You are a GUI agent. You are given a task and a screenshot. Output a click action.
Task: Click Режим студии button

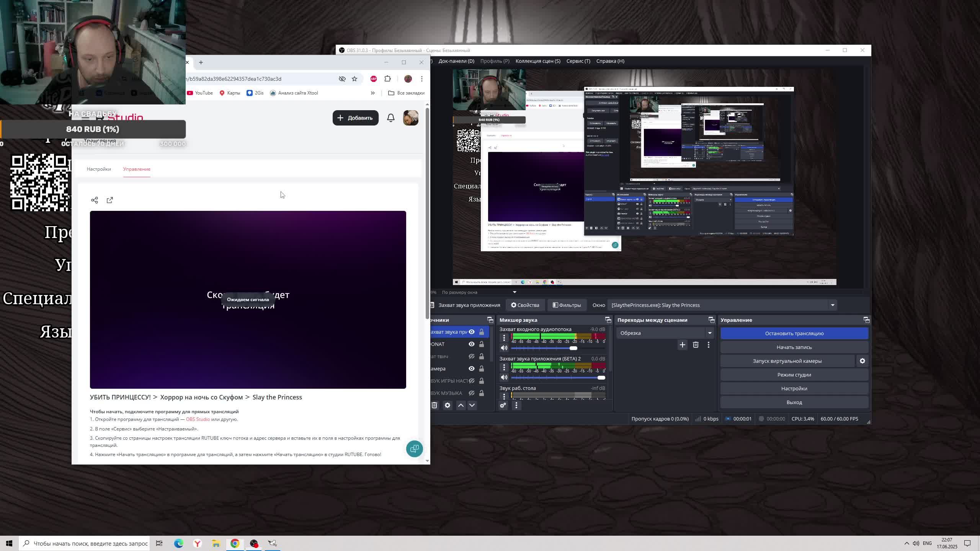(794, 375)
